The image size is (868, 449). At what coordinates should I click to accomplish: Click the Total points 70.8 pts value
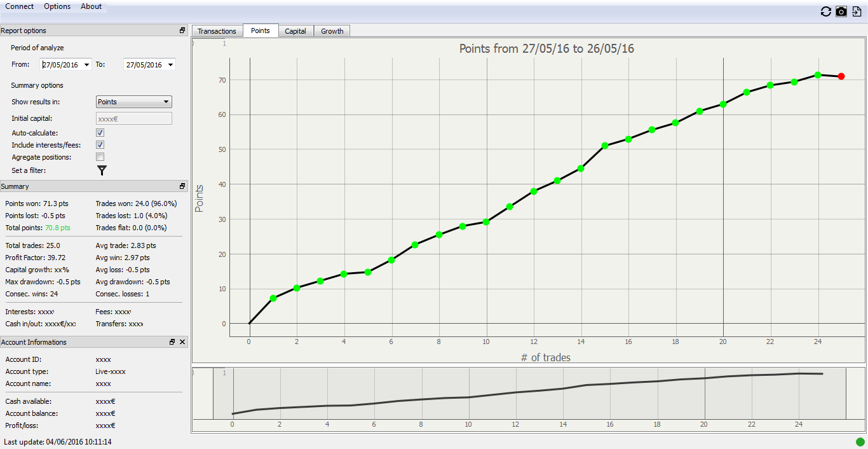pos(58,228)
